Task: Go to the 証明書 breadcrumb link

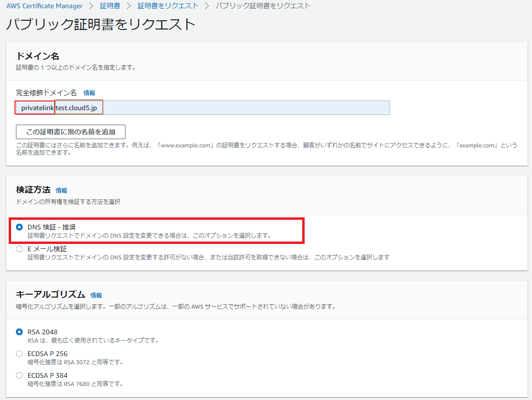Action: [110, 6]
